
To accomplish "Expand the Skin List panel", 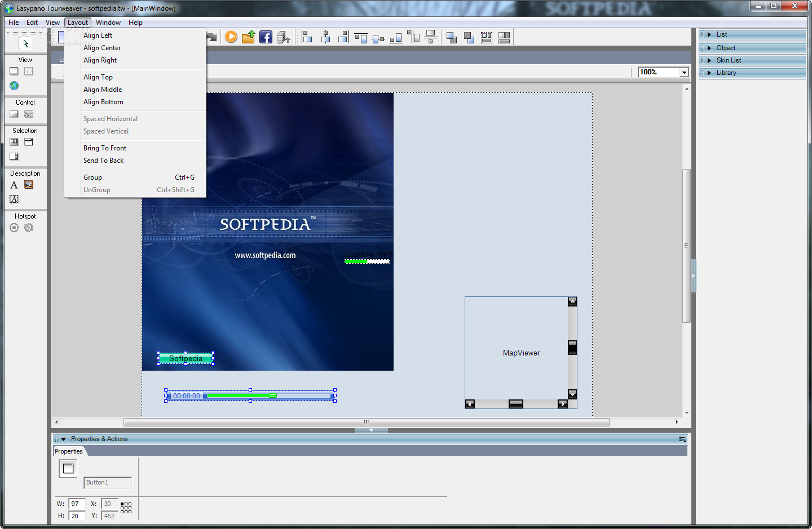I will 752,60.
